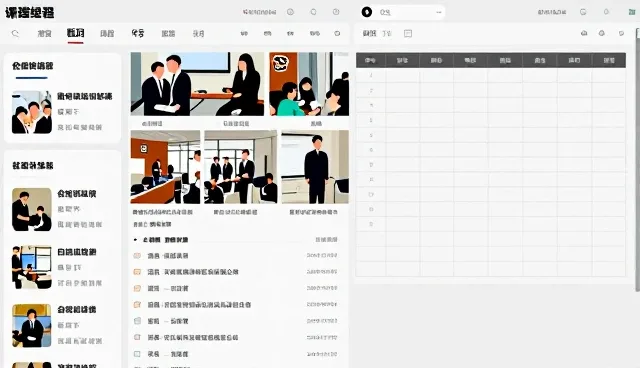Open sidebar thumbnail of seated man on blue-yellow background

[32, 326]
